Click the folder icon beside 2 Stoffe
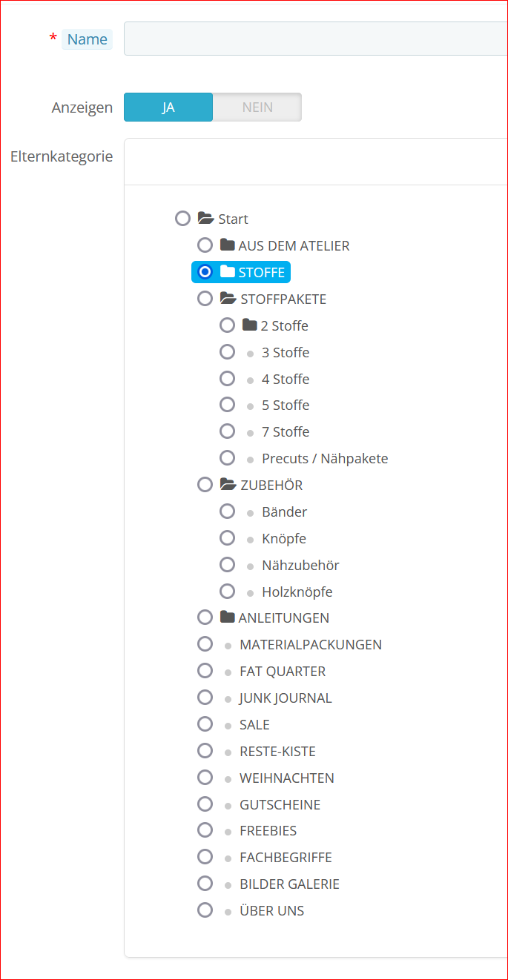Screen dimensions: 508x980 pos(249,325)
